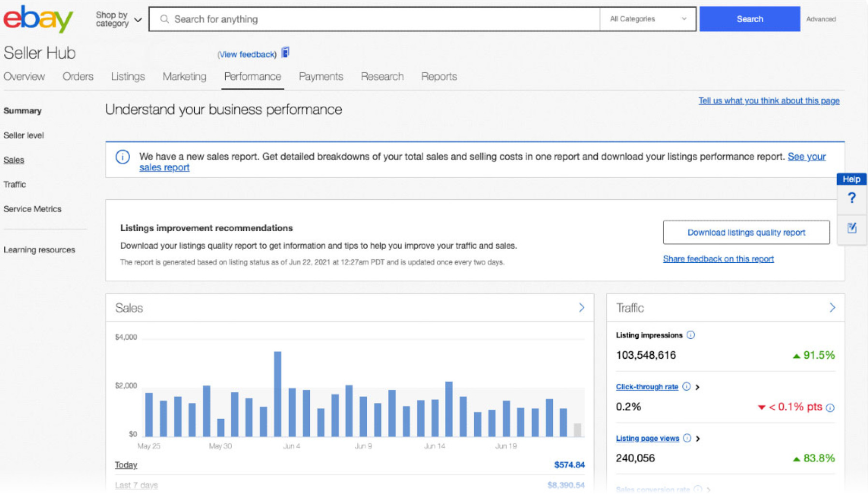The width and height of the screenshot is (868, 494).
Task: Follow the Share feedback on this report link
Action: pos(718,258)
